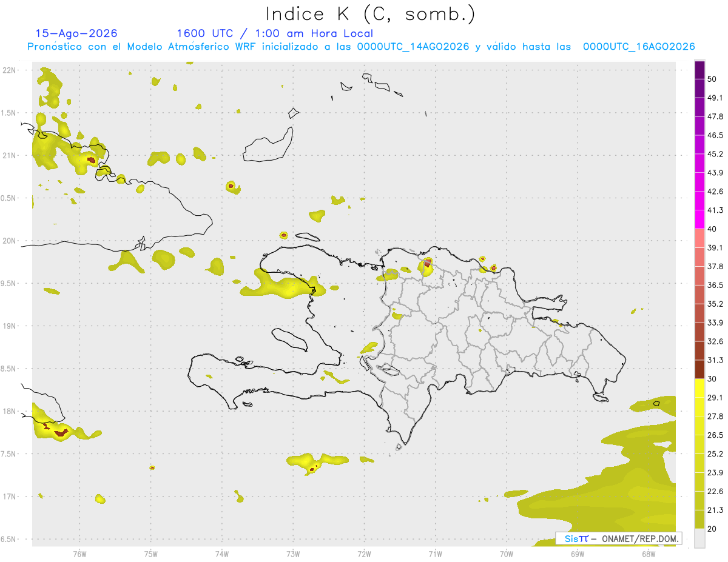Click the "70W" longitude label
Image resolution: width=728 pixels, height=562 pixels.
(507, 554)
